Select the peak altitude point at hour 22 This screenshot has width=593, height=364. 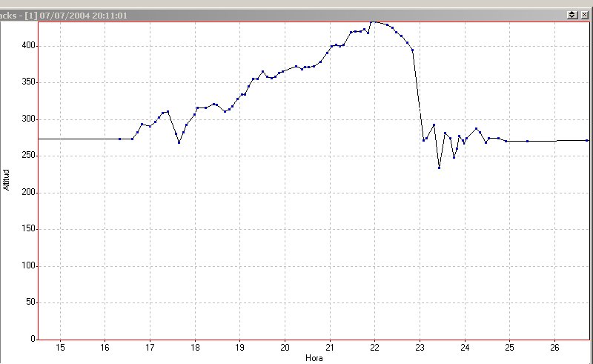pyautogui.click(x=374, y=21)
